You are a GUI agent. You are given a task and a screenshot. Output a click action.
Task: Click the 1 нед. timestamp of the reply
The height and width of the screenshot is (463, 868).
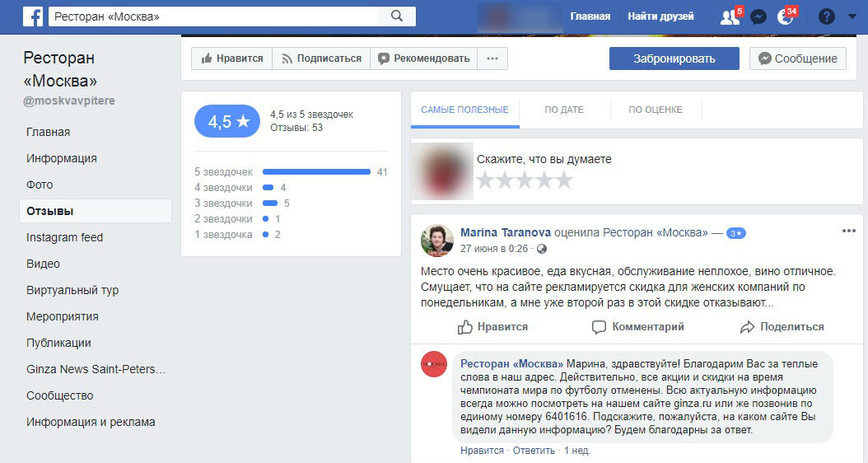coord(577,451)
